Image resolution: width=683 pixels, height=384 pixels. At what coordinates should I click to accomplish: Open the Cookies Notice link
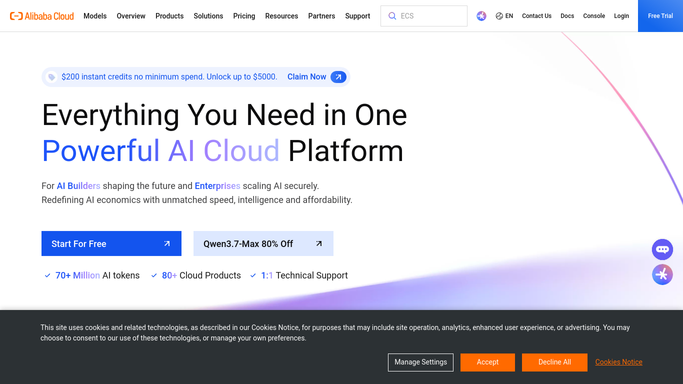(619, 362)
